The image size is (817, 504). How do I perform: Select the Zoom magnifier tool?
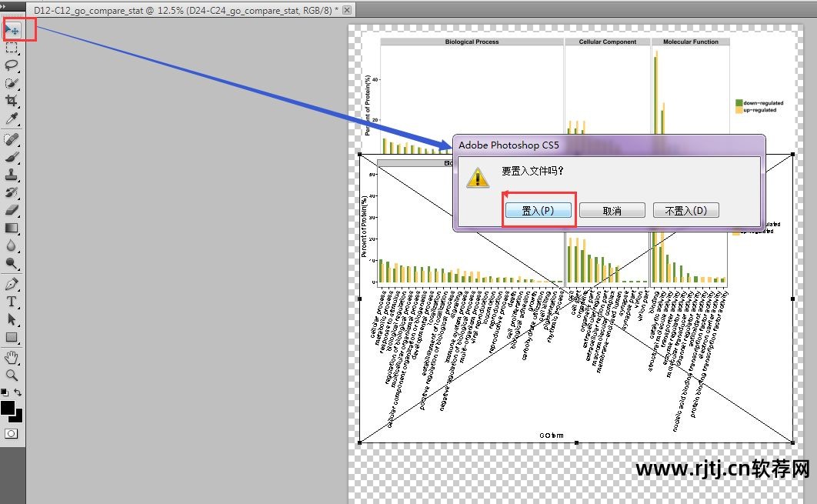(x=12, y=375)
